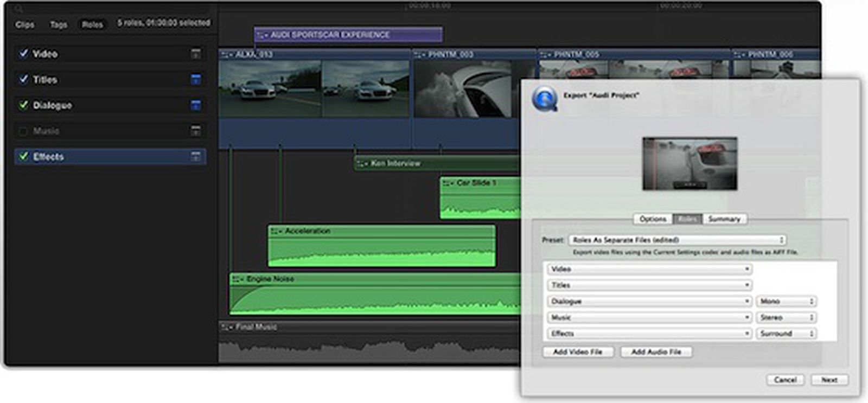Open the Effects role dropdown in export list
The image size is (868, 403).
[x=649, y=334]
